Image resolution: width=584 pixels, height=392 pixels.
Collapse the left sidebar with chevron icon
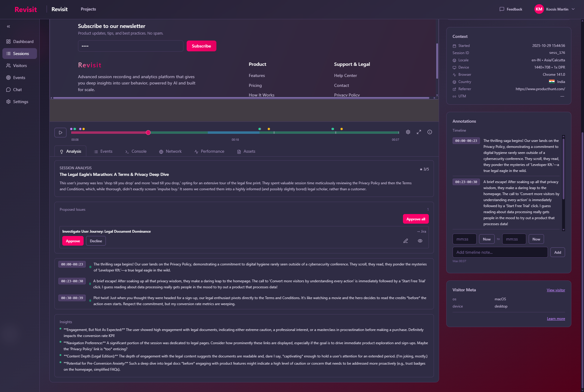[x=8, y=26]
